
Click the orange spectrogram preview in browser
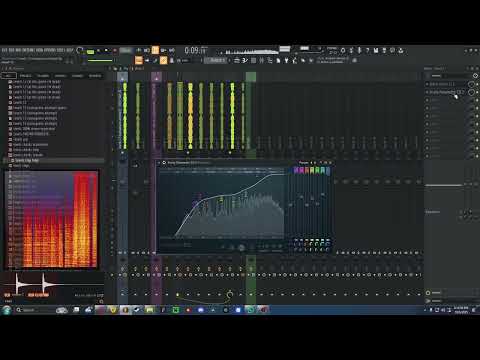(52, 219)
